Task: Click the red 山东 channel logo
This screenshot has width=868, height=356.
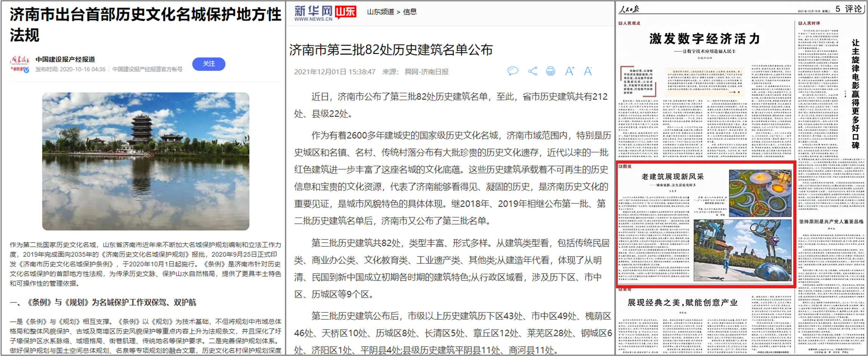Action: 346,12
